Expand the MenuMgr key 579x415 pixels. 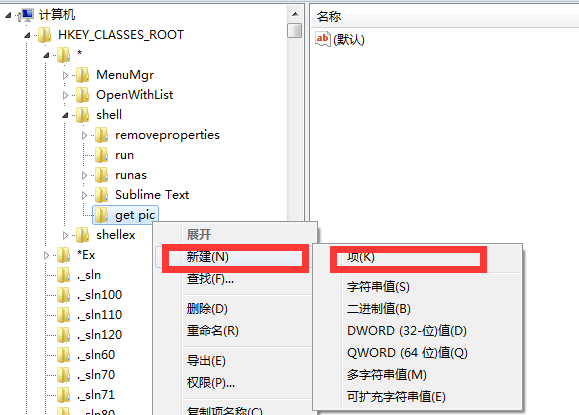point(65,75)
